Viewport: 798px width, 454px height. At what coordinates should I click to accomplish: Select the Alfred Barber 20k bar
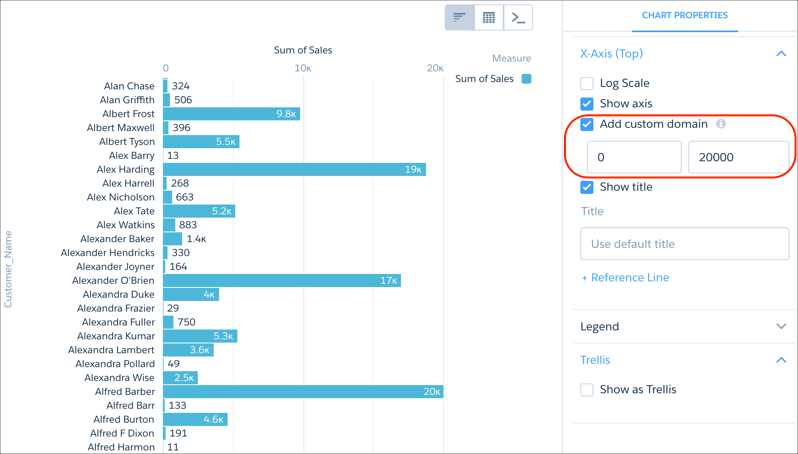(303, 391)
